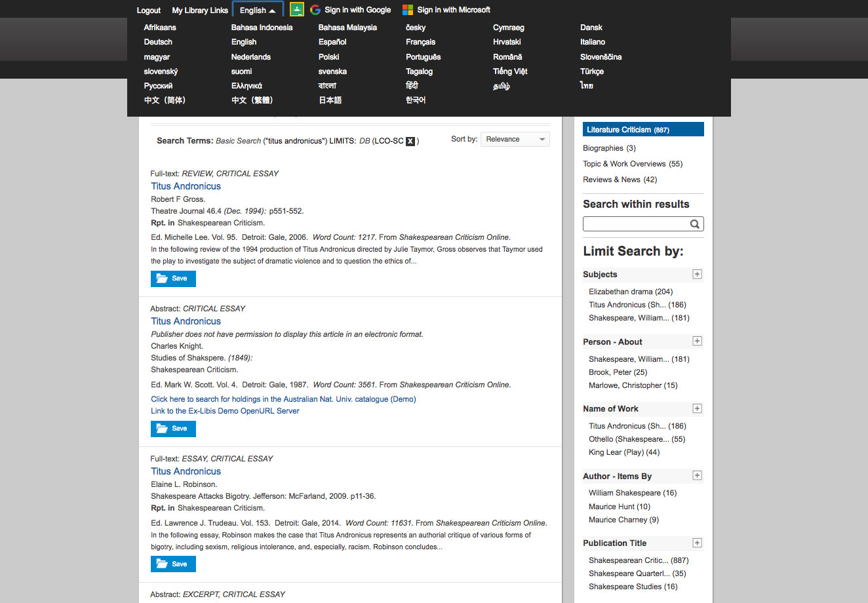Select Español language
Screen dimensions: 868x603
(332, 42)
